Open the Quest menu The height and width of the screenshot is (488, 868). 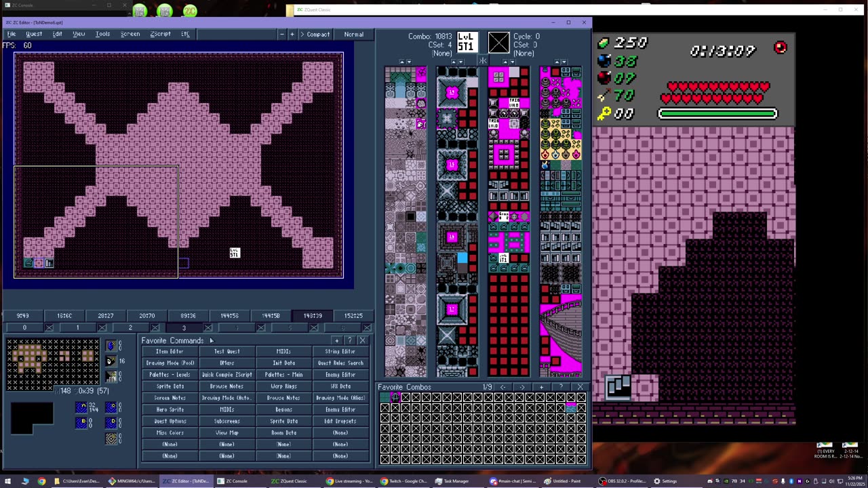(x=34, y=34)
